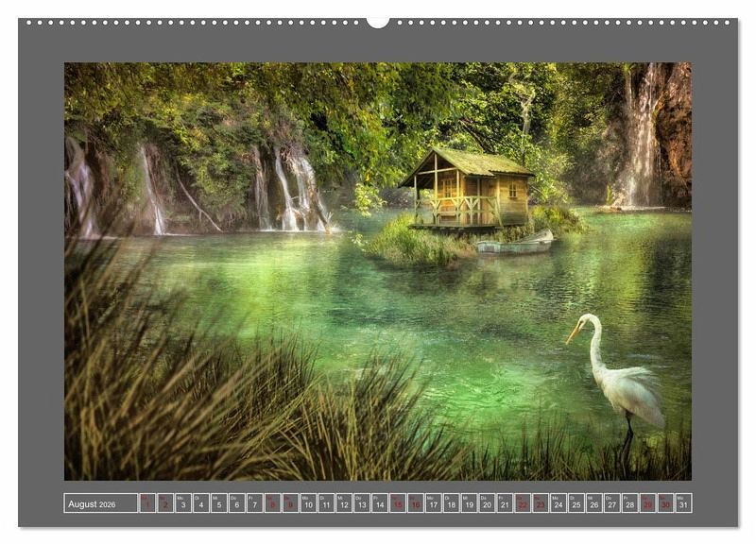Pick the red day 22 cell

coord(523,502)
